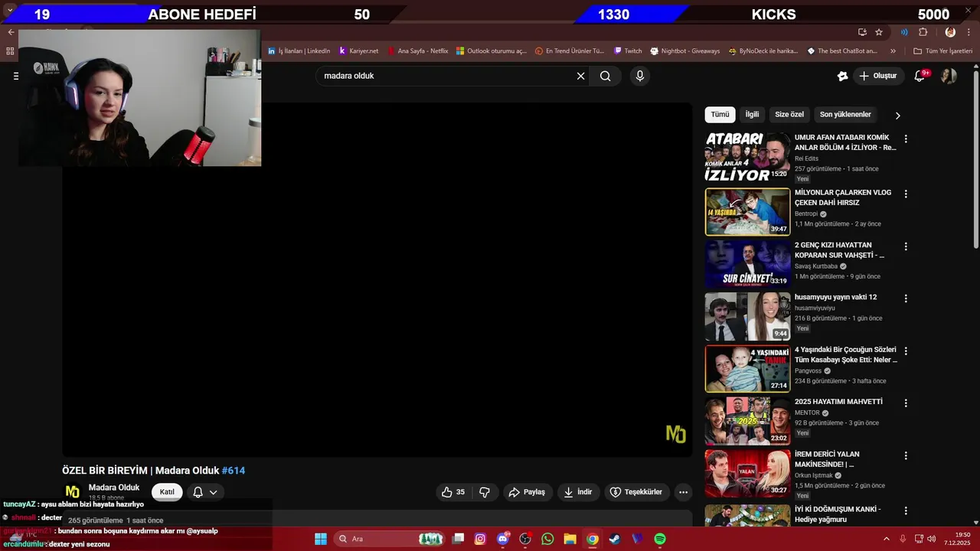The image size is (980, 551).
Task: Open Chrome three-dot menu
Action: click(x=969, y=32)
